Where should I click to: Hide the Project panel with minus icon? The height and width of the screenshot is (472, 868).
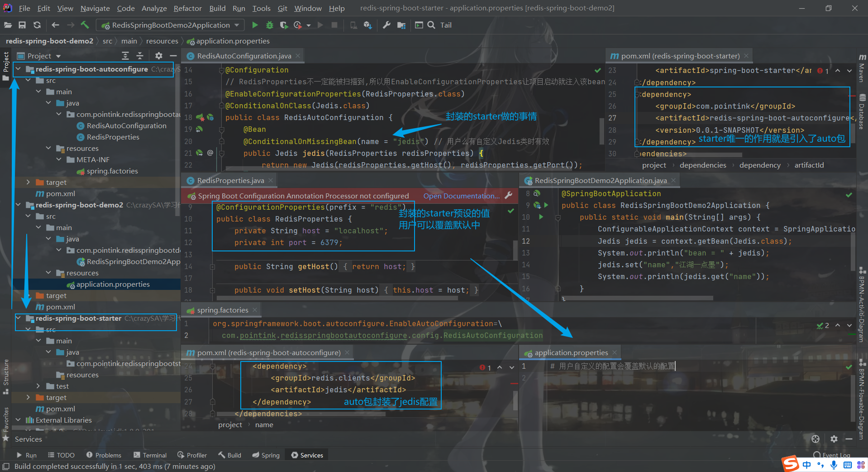pos(173,56)
